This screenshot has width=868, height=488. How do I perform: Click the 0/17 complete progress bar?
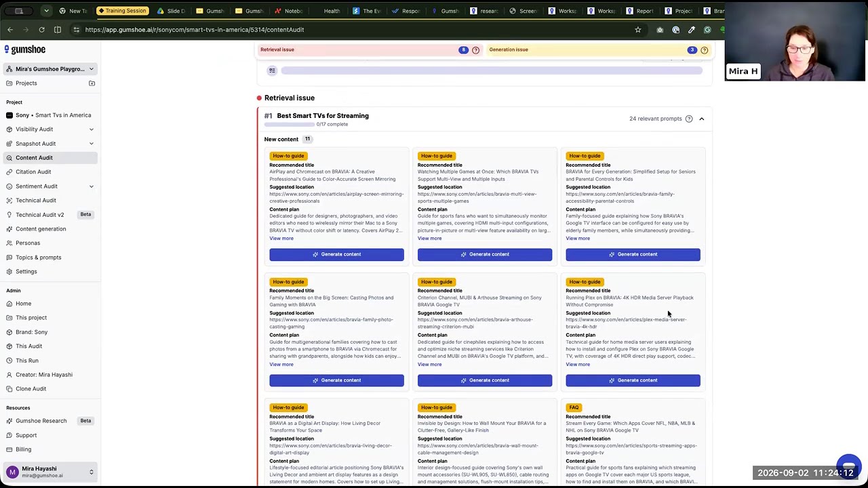tap(289, 125)
